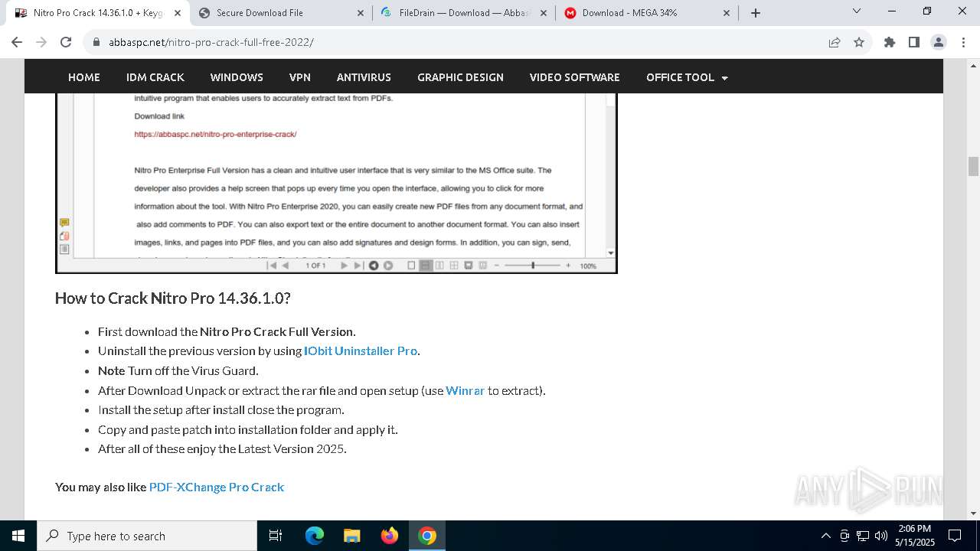Follow the Winrar link
Viewport: 980px width, 551px height.
(465, 390)
